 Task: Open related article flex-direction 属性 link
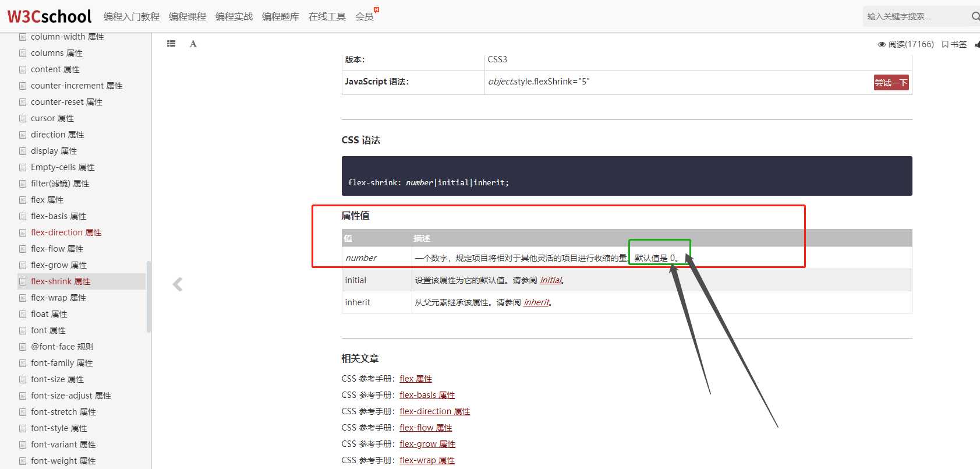click(x=435, y=411)
